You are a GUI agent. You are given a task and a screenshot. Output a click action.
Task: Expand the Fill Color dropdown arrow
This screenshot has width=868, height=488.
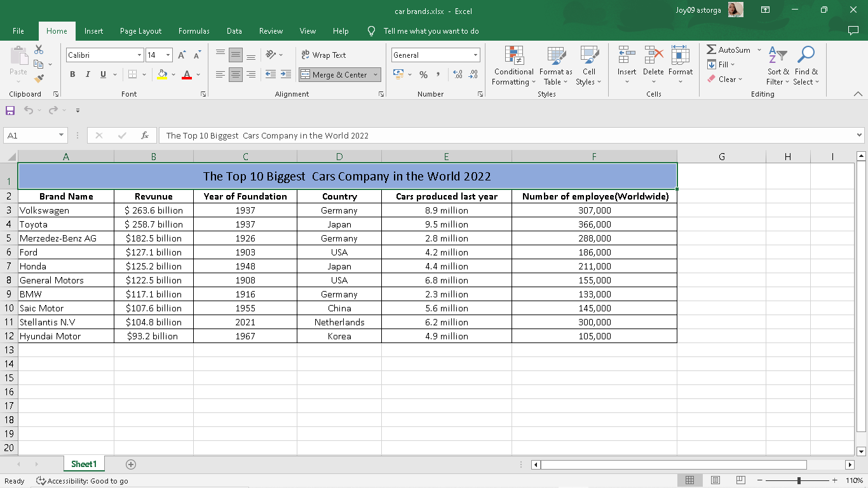pyautogui.click(x=173, y=74)
